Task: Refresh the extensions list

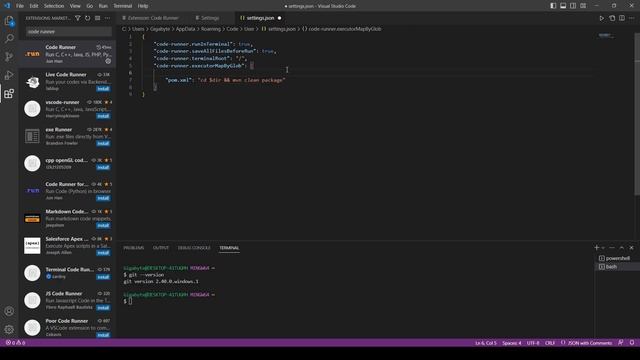Action: coord(87,18)
